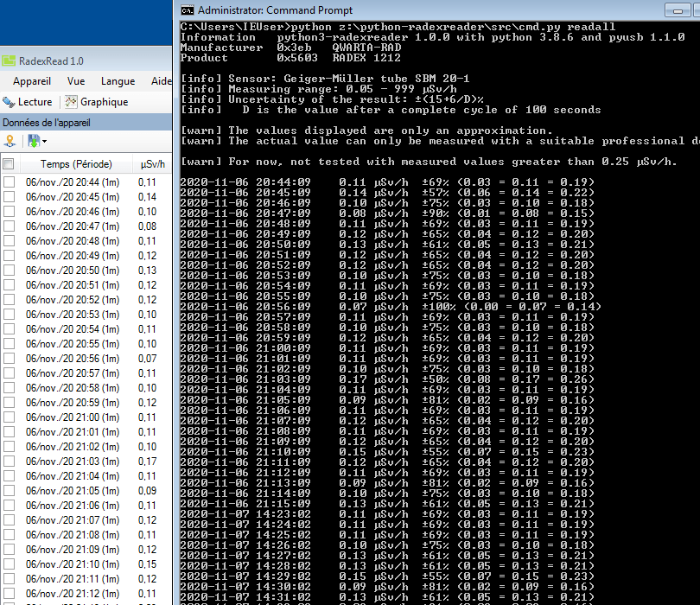Image resolution: width=700 pixels, height=605 pixels.
Task: Check the 06/nov./20 20:45 row checkbox
Action: [x=9, y=197]
